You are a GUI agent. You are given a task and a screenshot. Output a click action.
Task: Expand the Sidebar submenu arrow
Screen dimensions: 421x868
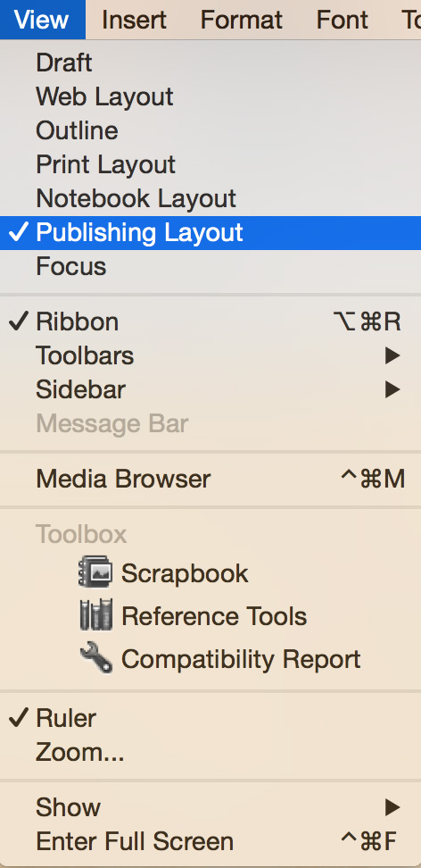(x=392, y=389)
